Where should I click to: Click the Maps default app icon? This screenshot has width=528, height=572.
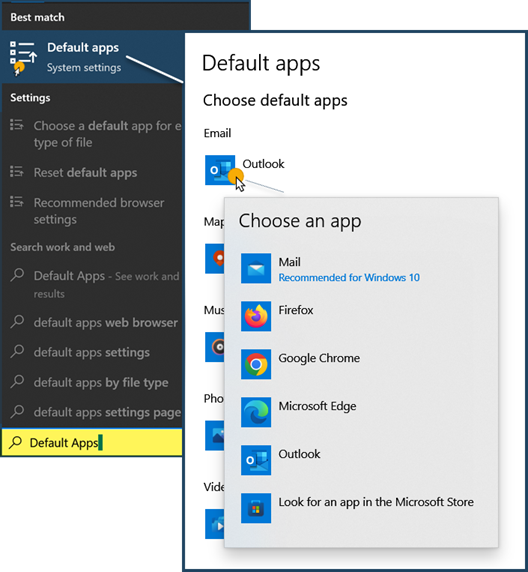pyautogui.click(x=215, y=258)
